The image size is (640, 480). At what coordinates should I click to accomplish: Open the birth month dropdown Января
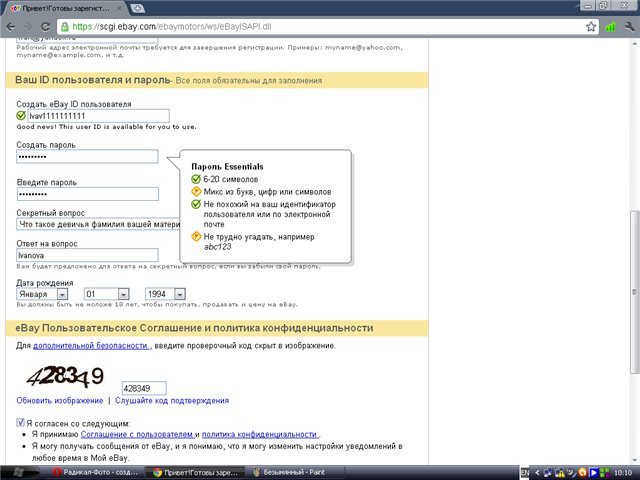coord(42,294)
